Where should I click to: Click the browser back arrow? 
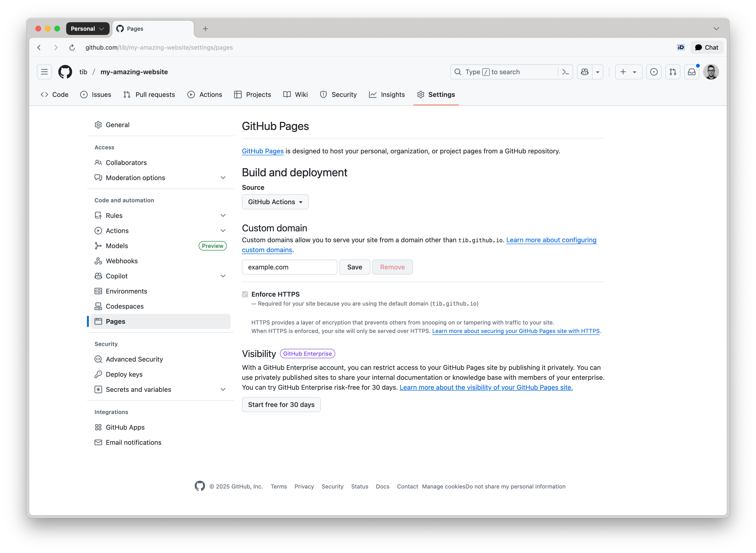[39, 48]
